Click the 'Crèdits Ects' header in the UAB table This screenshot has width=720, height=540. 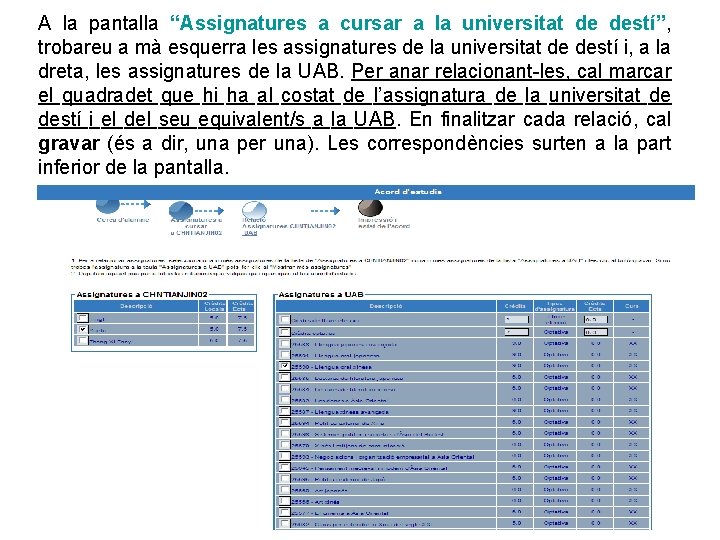pos(595,306)
